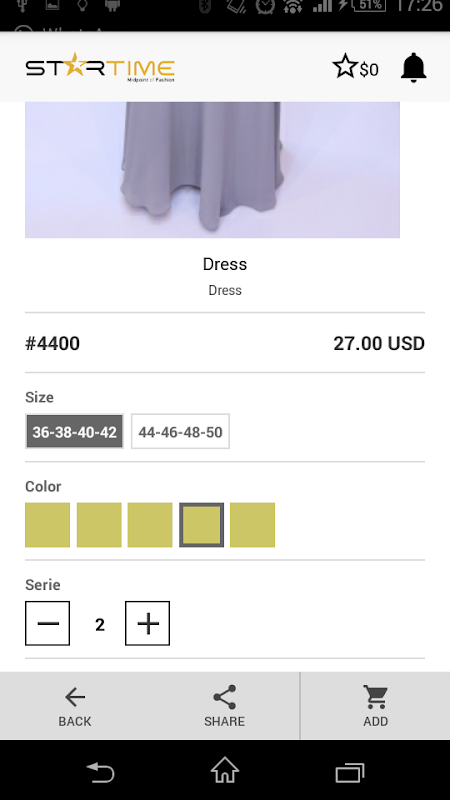Choose the selected fourth color swatch
Viewport: 450px width, 800px height.
coord(202,525)
